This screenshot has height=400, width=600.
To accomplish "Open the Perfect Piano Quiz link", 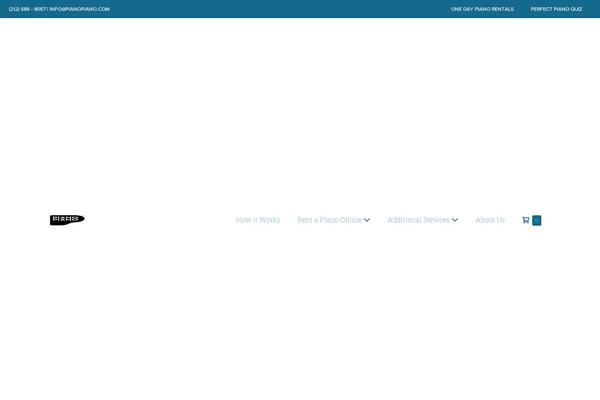I will pyautogui.click(x=556, y=9).
